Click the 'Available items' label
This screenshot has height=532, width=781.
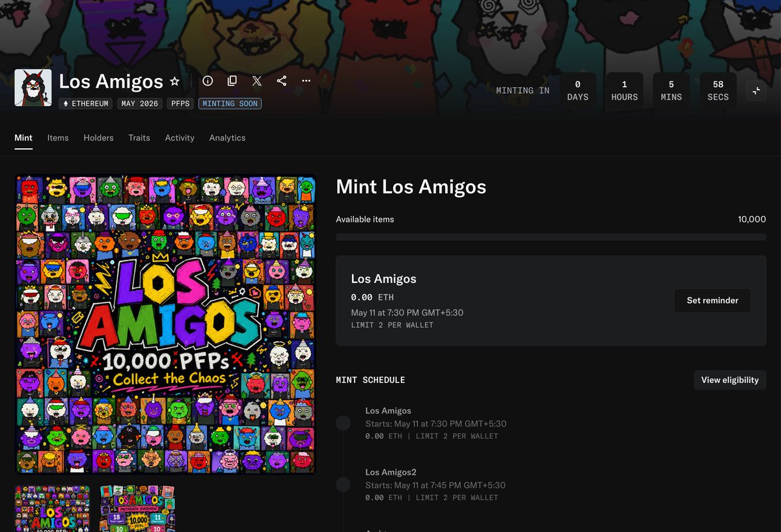point(365,219)
